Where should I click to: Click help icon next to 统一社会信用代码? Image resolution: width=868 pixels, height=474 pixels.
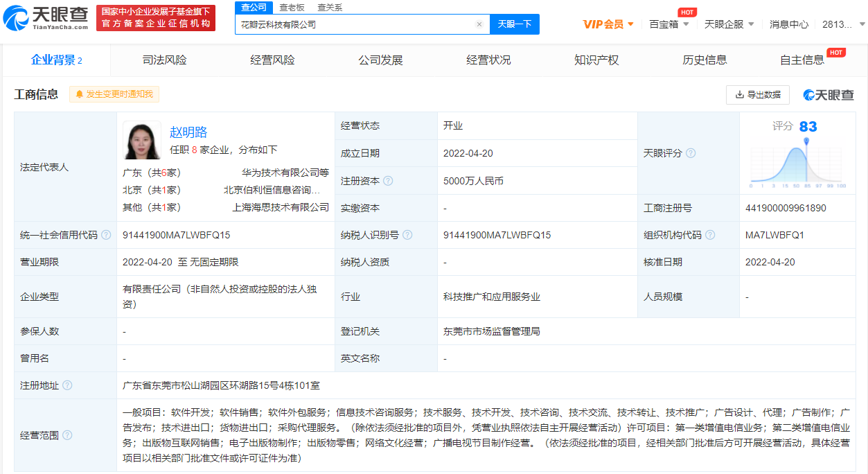[106, 235]
